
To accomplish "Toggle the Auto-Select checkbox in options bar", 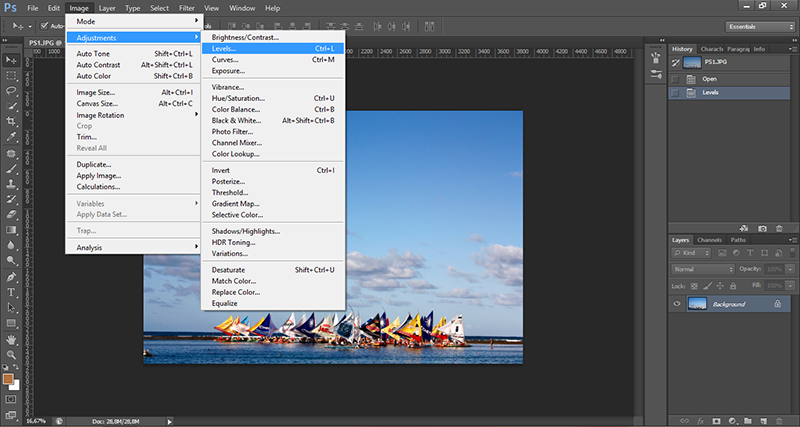I will (x=46, y=26).
